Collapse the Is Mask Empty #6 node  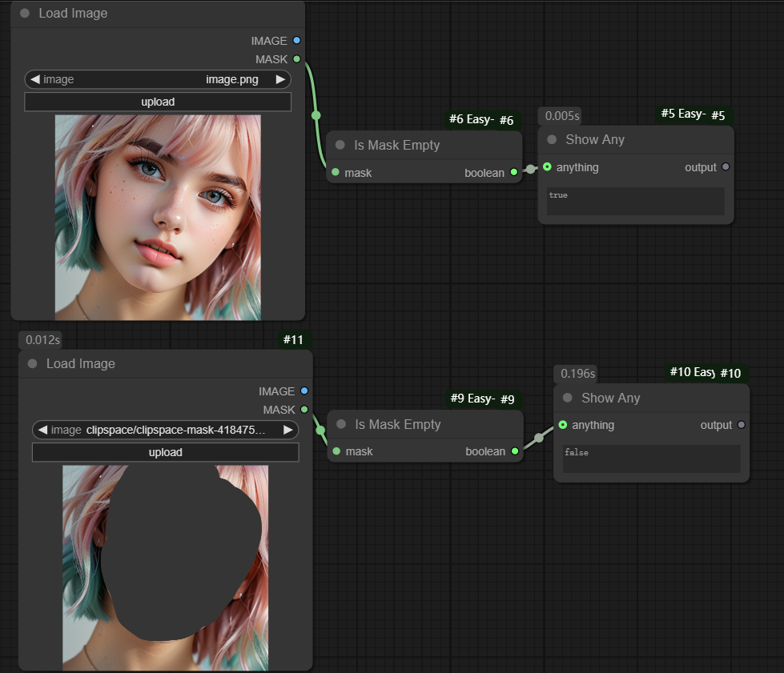tap(340, 146)
